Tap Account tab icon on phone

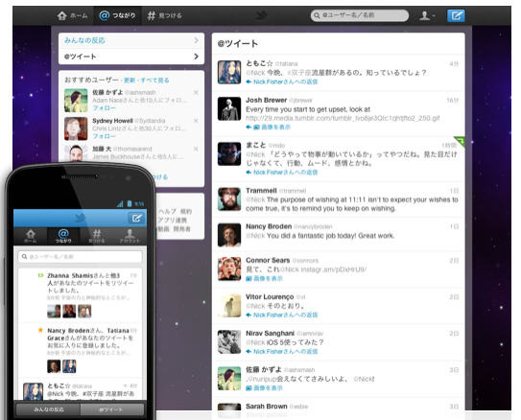pyautogui.click(x=130, y=236)
